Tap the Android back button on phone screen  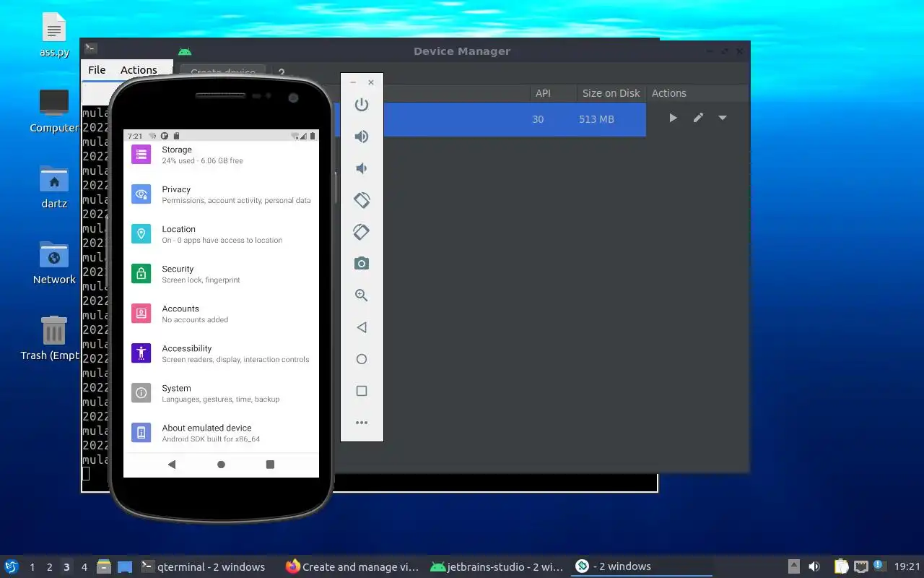click(x=172, y=465)
